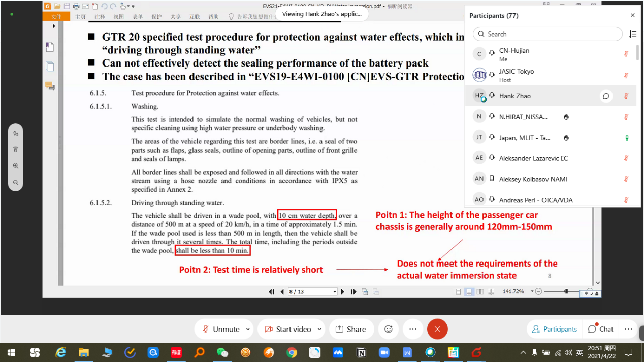Open the 视图 menu tab
644x362 pixels.
[x=119, y=17]
